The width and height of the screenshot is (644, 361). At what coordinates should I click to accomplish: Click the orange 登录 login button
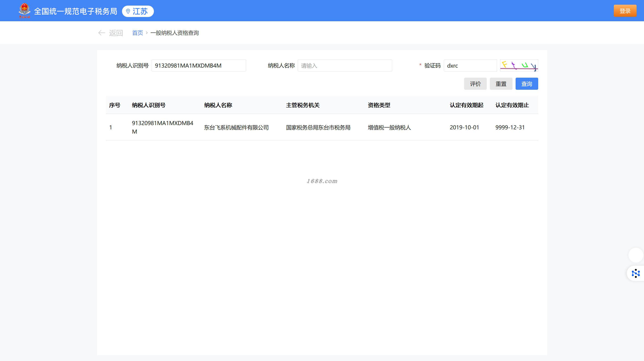click(x=625, y=11)
